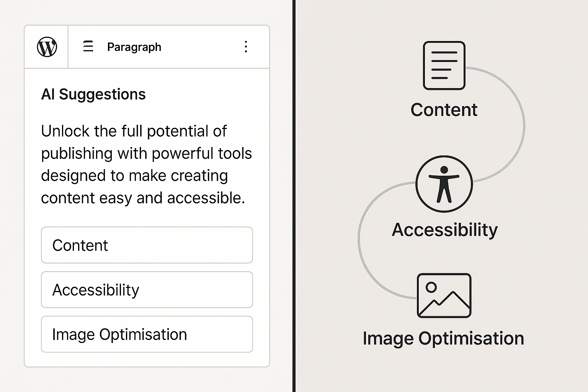
Task: Select the Accessibility suggestion button
Action: [147, 290]
